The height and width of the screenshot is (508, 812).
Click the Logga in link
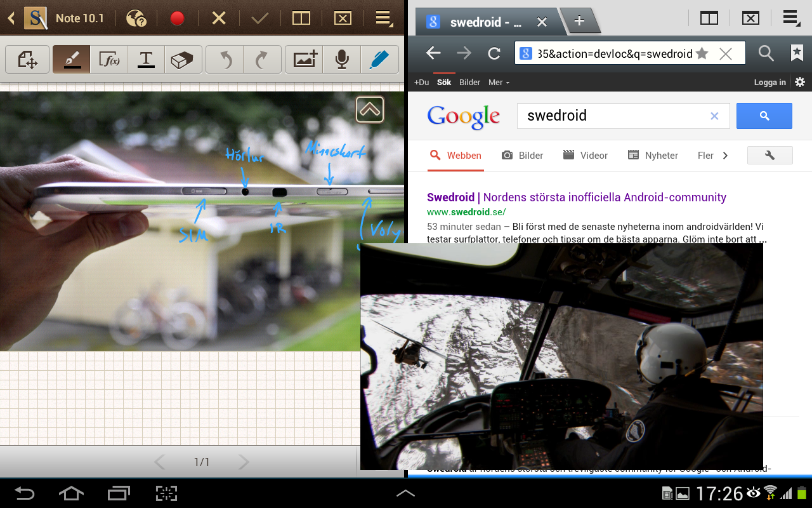tap(769, 83)
